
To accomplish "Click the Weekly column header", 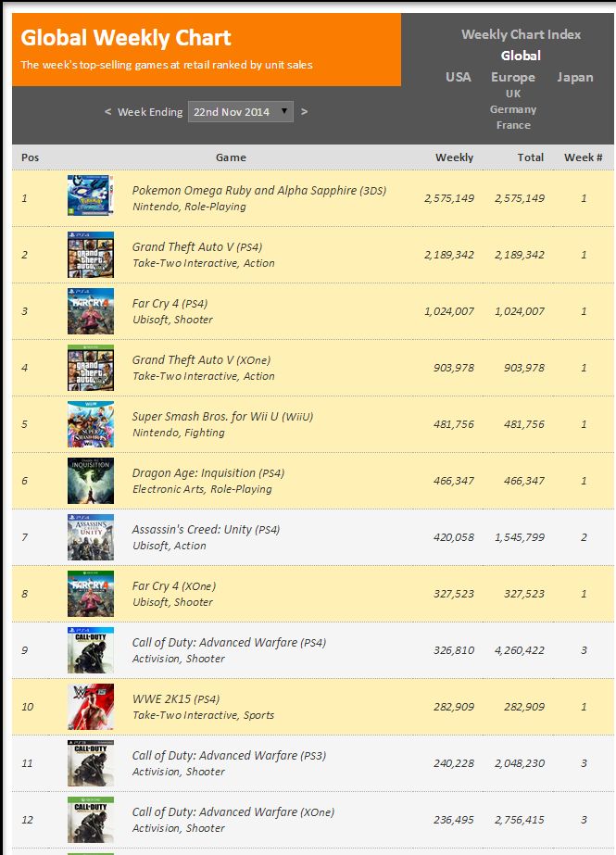I will pos(454,157).
